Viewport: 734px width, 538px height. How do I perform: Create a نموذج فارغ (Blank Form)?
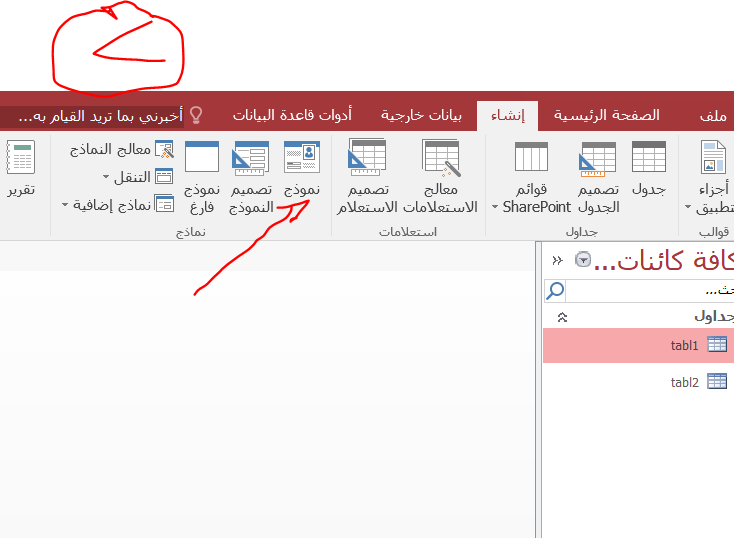(x=202, y=177)
